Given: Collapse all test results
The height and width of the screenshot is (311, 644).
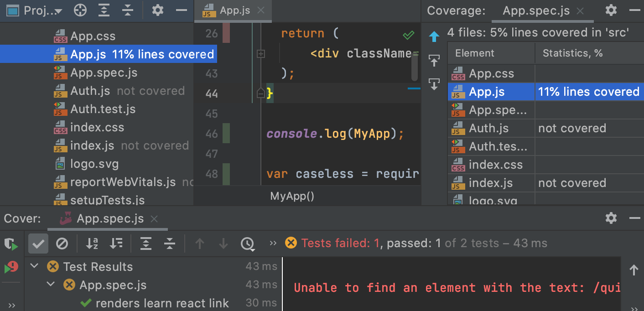Looking at the screenshot, I should (170, 244).
